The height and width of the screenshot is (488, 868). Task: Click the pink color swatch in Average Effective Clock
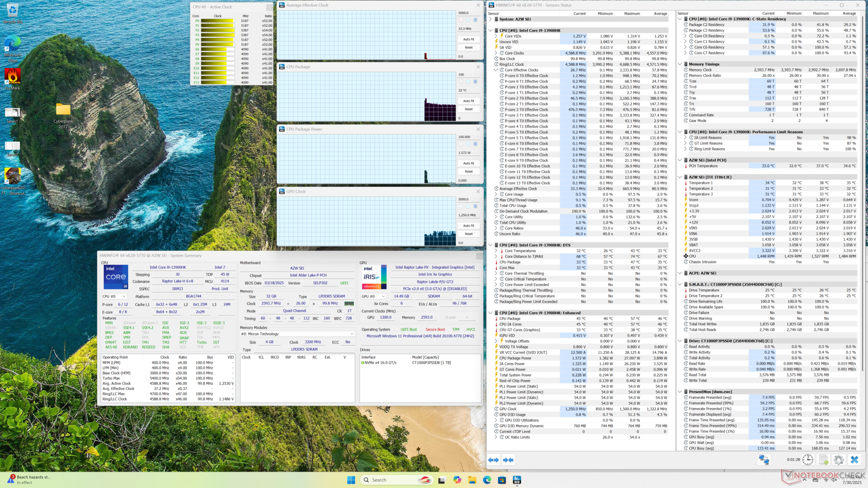point(461,20)
